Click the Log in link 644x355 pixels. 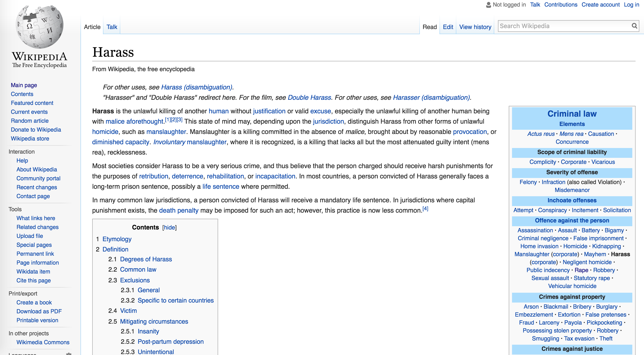[631, 5]
